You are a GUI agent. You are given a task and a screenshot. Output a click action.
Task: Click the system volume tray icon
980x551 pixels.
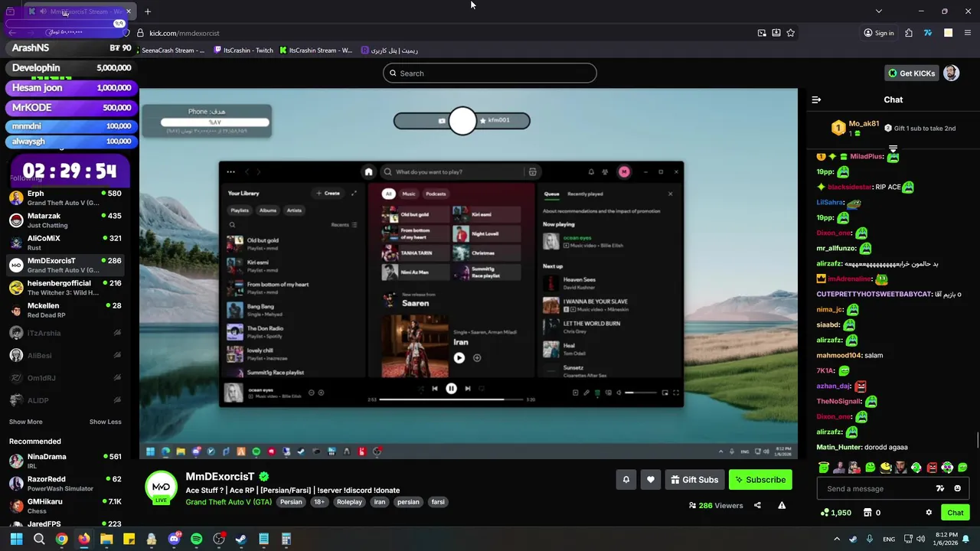920,539
